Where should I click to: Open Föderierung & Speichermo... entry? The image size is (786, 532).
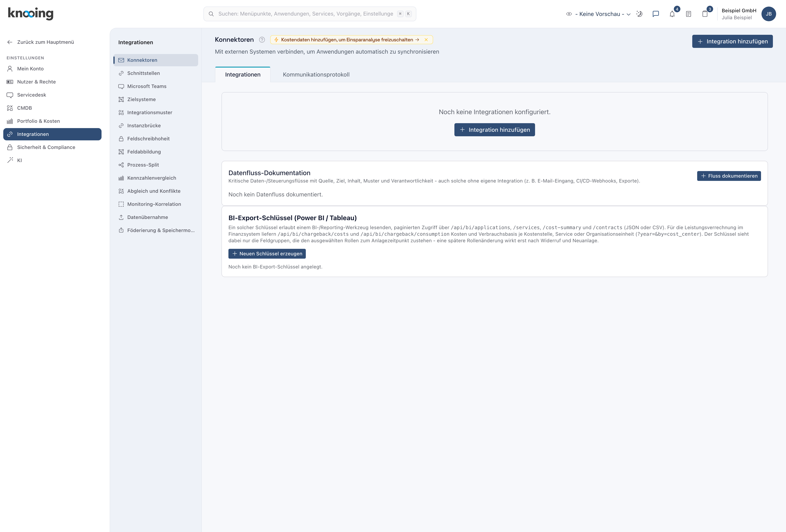(x=156, y=230)
